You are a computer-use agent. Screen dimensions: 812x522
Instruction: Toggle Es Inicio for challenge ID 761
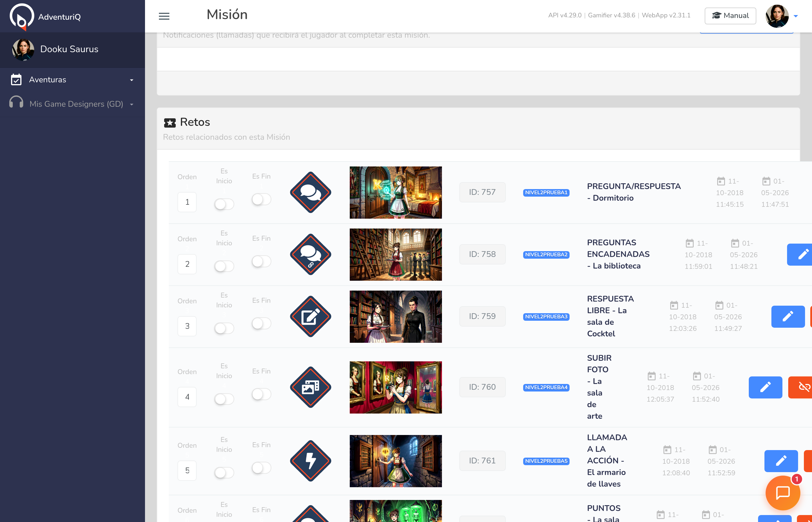tap(224, 472)
